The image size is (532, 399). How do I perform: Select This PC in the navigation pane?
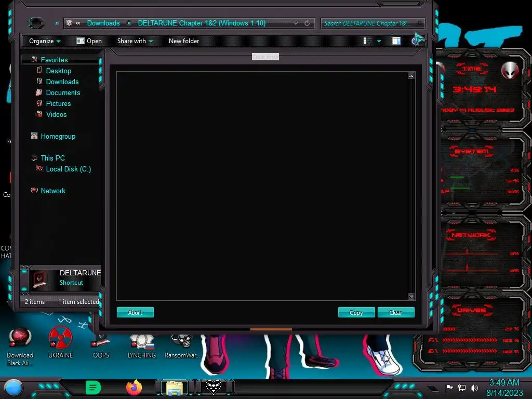pyautogui.click(x=52, y=158)
